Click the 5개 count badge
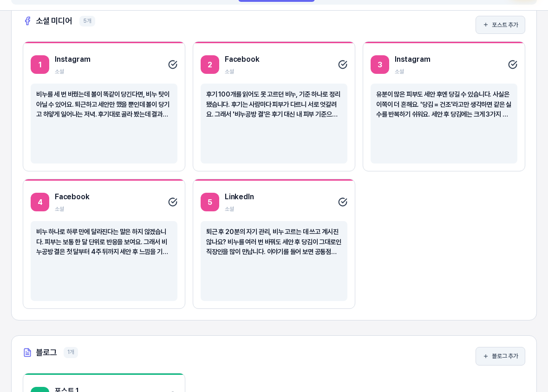 [x=87, y=21]
